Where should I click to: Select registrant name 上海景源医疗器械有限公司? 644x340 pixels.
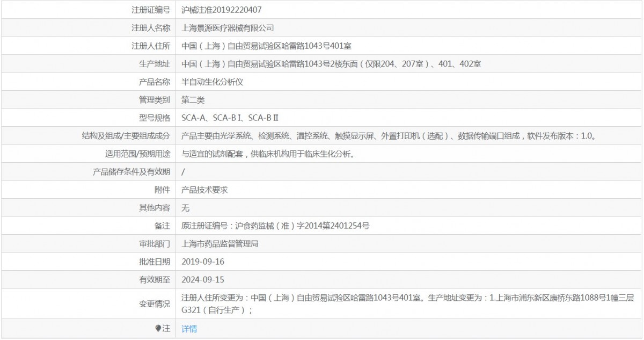coord(228,28)
